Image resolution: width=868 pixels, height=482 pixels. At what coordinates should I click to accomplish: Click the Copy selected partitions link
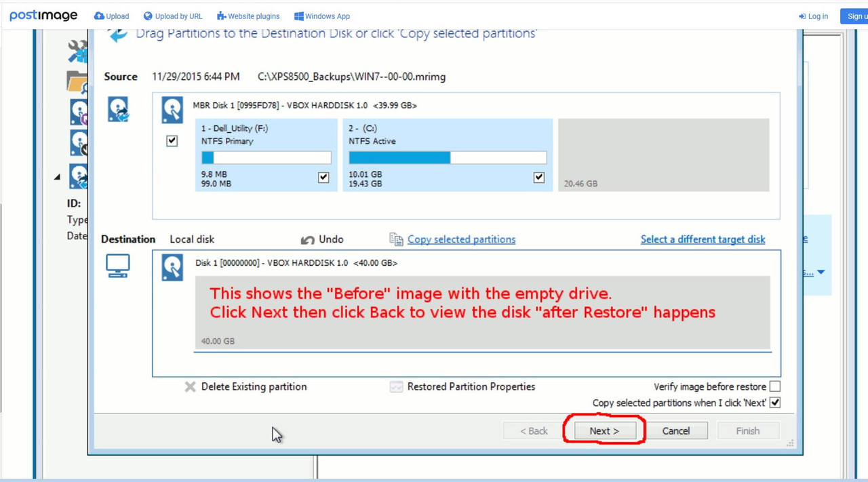[461, 239]
